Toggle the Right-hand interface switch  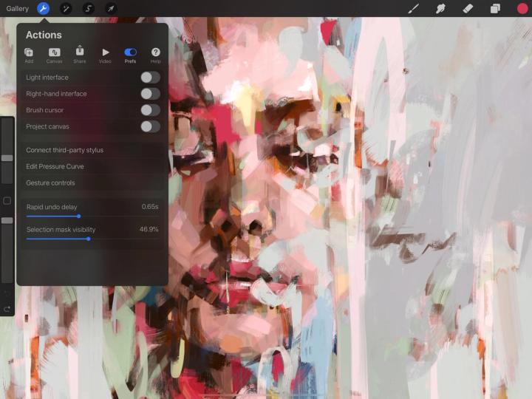click(150, 94)
